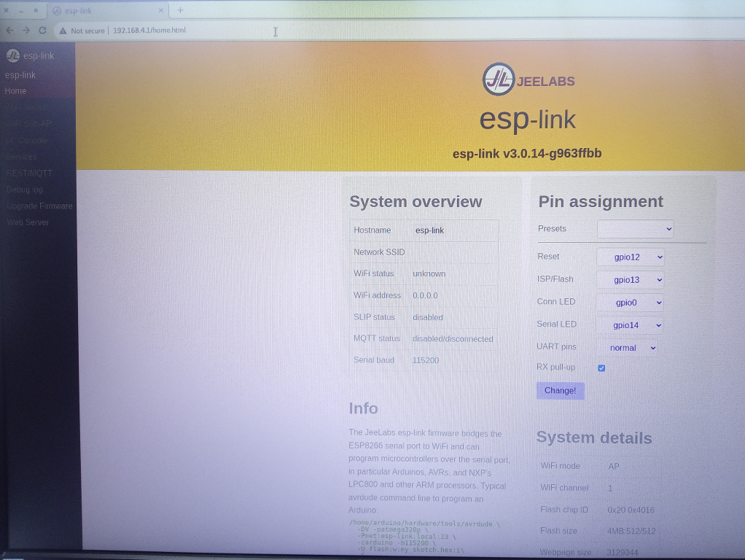Image resolution: width=745 pixels, height=560 pixels.
Task: Click the esp-link hostname value
Action: (x=429, y=230)
